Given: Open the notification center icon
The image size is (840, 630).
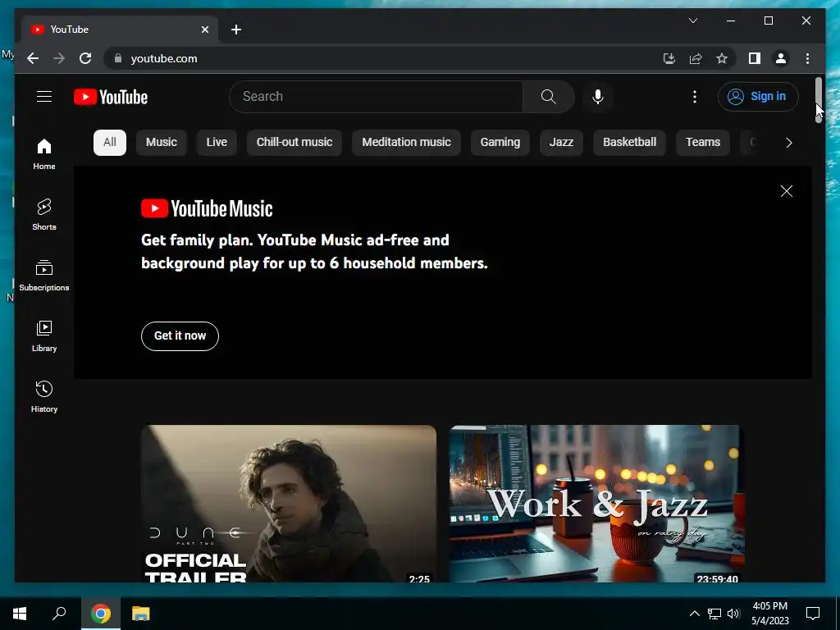Looking at the screenshot, I should 813,614.
